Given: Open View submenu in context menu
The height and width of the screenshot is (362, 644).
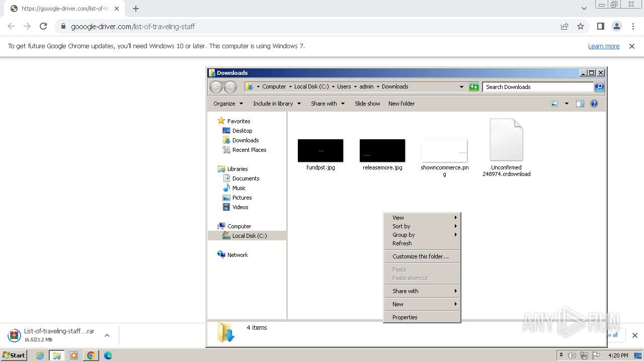Looking at the screenshot, I should tap(422, 218).
